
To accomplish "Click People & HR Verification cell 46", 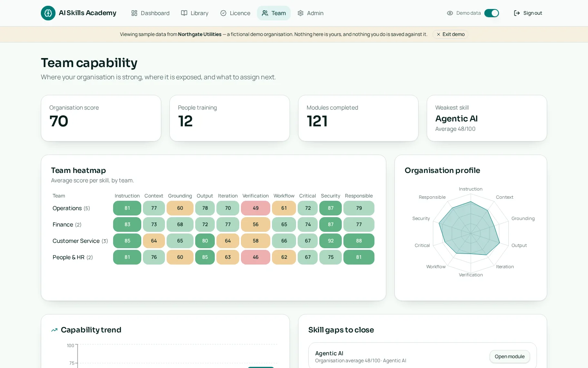I will (256, 257).
